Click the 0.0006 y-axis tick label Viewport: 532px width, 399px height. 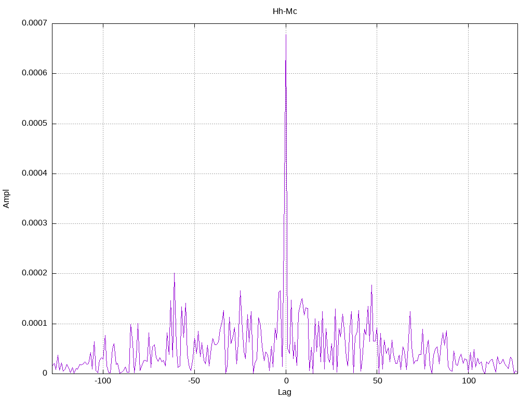click(x=34, y=73)
